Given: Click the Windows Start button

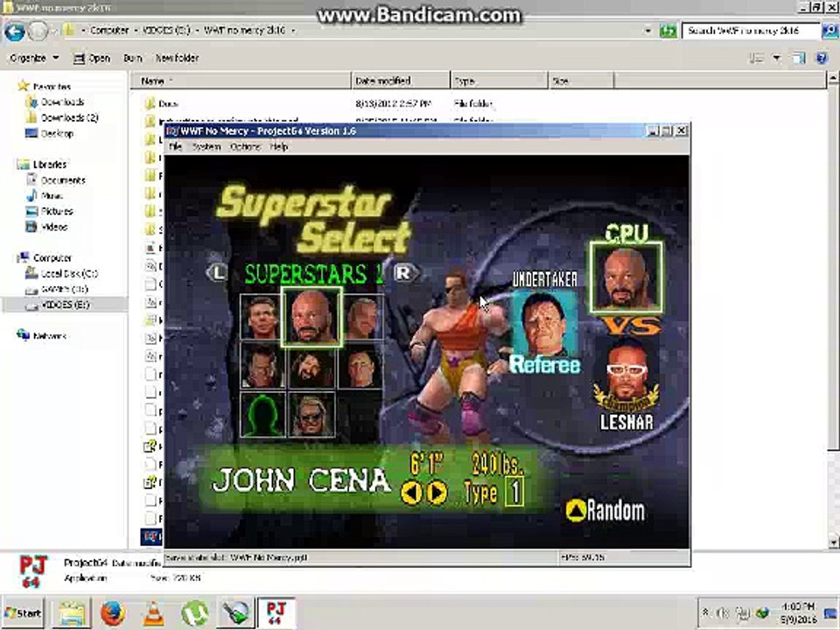Looking at the screenshot, I should point(23,612).
